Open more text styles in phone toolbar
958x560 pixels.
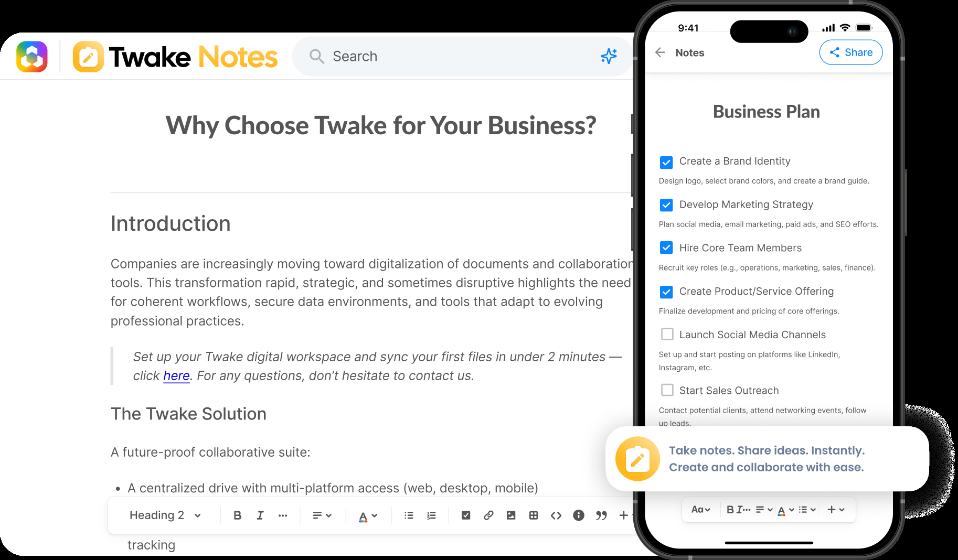747,510
